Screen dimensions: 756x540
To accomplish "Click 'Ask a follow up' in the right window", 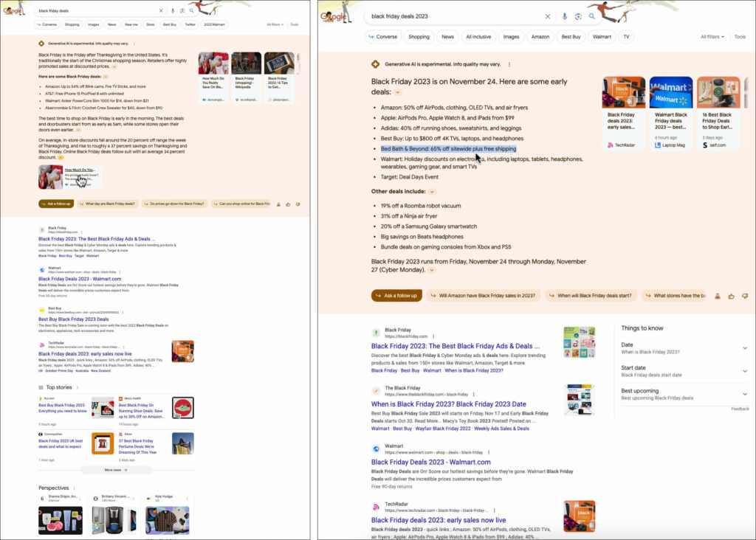I will tap(396, 296).
